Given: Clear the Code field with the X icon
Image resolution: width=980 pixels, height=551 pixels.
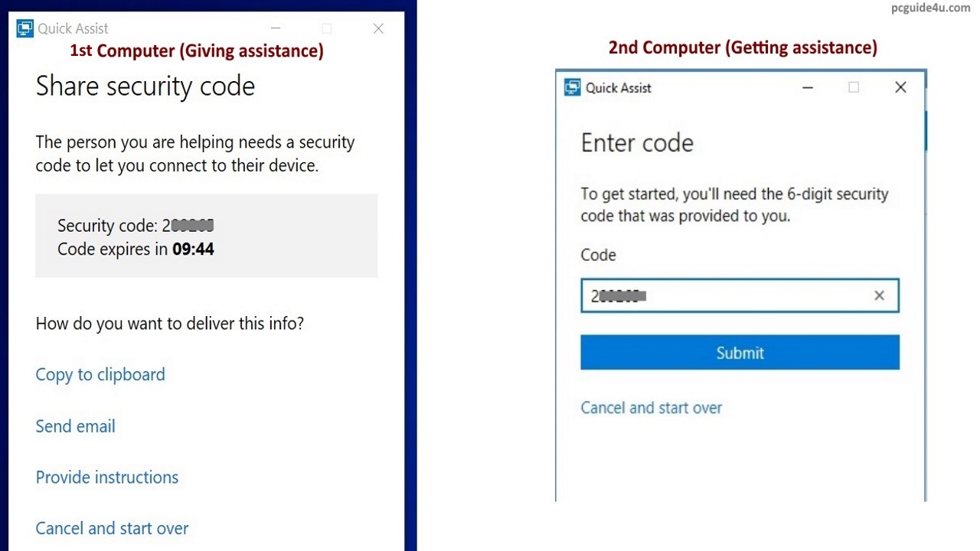Looking at the screenshot, I should pos(879,295).
